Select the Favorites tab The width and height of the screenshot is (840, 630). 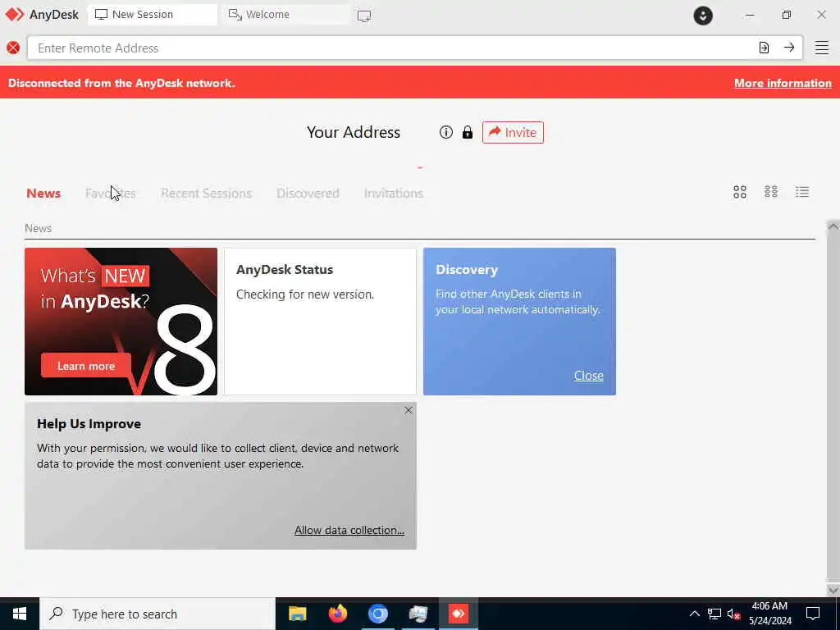111,194
